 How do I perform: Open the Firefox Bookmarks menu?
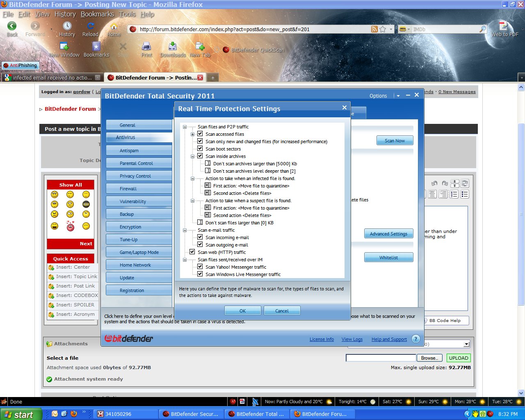(x=97, y=14)
